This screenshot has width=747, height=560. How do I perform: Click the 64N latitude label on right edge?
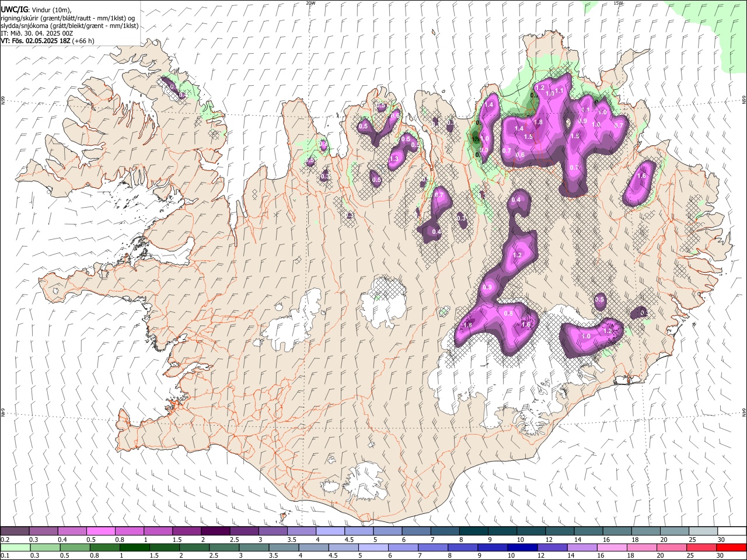tap(744, 412)
